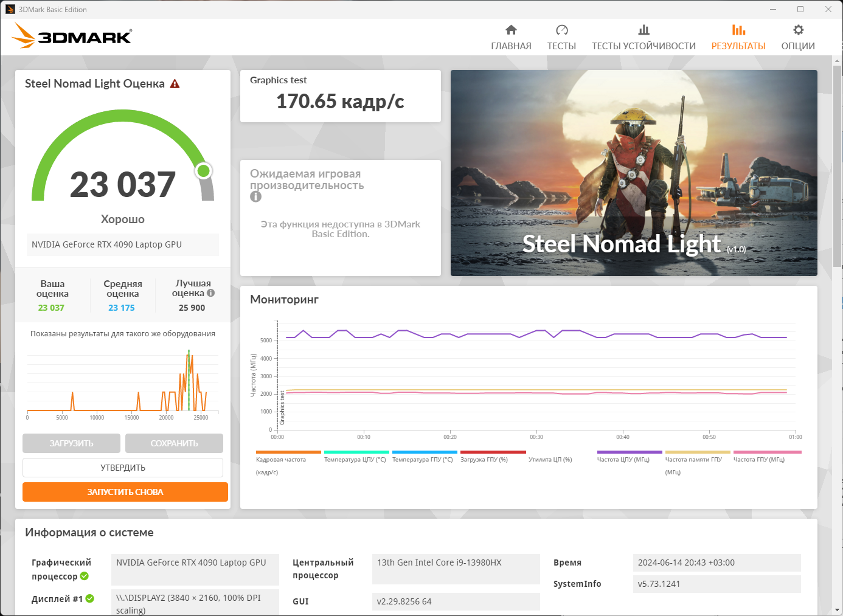The height and width of the screenshot is (616, 843).
Task: Click the 3DMark app icon in title bar
Action: (x=10, y=9)
